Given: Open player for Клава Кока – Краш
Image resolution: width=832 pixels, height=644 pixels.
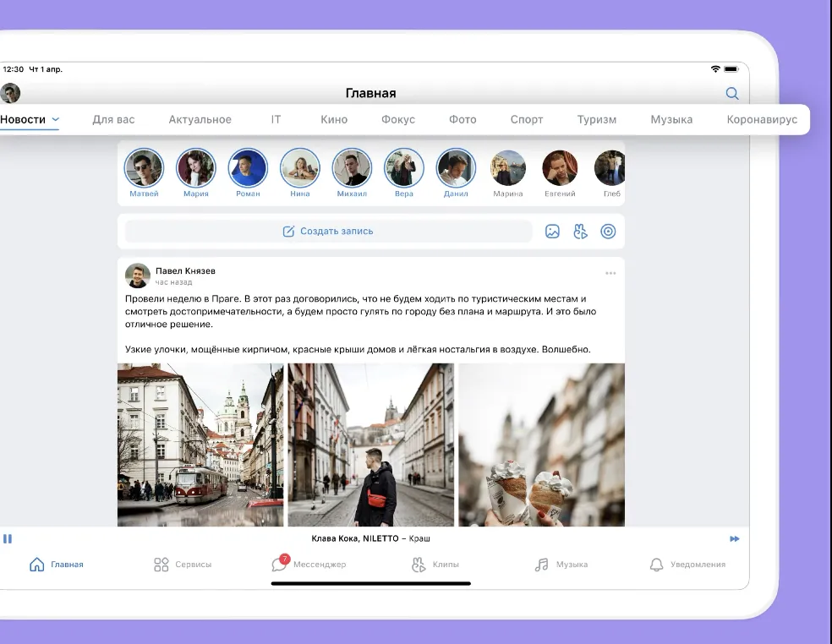Looking at the screenshot, I should [370, 538].
